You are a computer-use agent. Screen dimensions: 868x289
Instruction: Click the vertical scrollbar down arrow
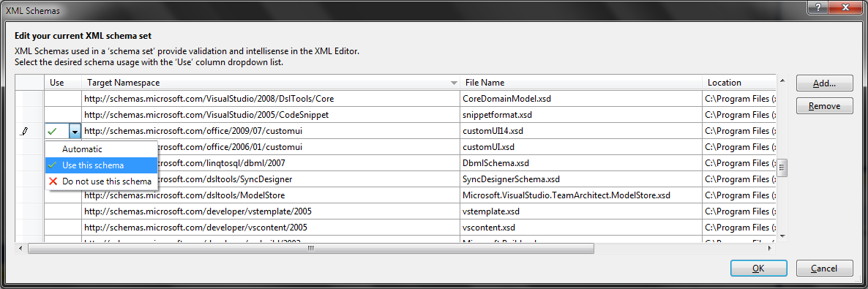point(782,236)
